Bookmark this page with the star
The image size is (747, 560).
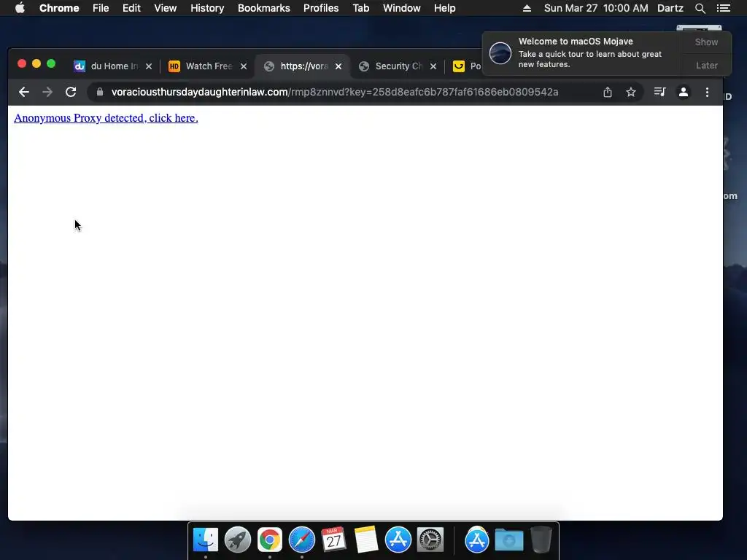tap(631, 92)
